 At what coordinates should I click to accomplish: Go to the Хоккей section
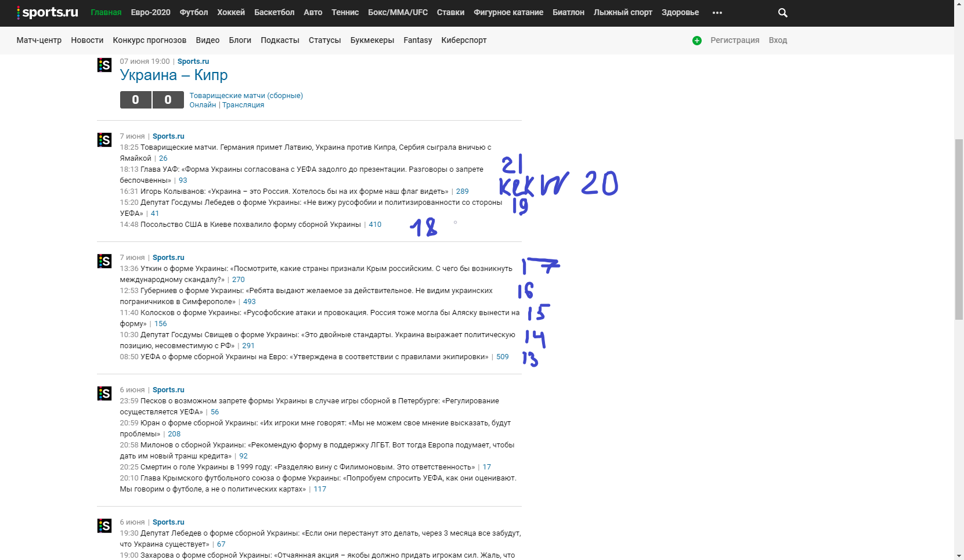pyautogui.click(x=231, y=12)
